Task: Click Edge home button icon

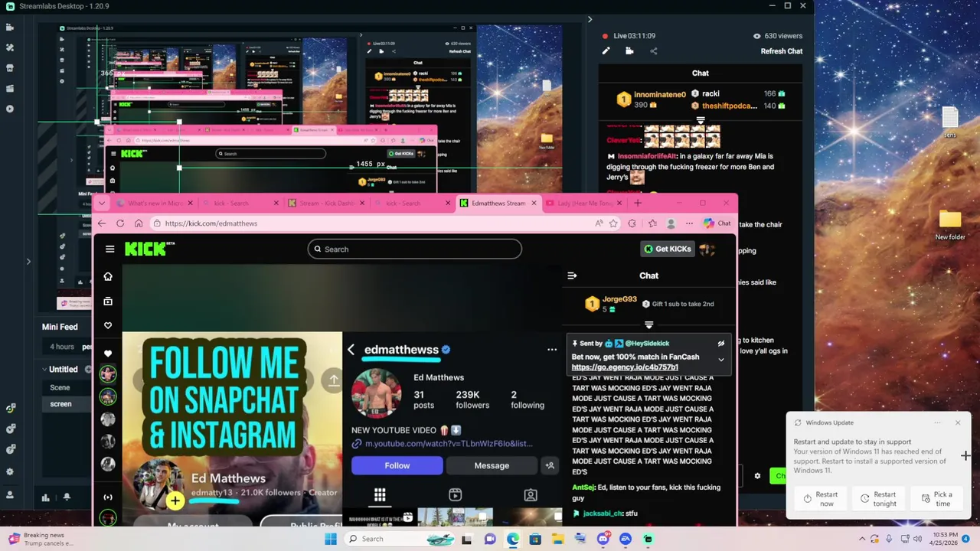Action: 139,223
